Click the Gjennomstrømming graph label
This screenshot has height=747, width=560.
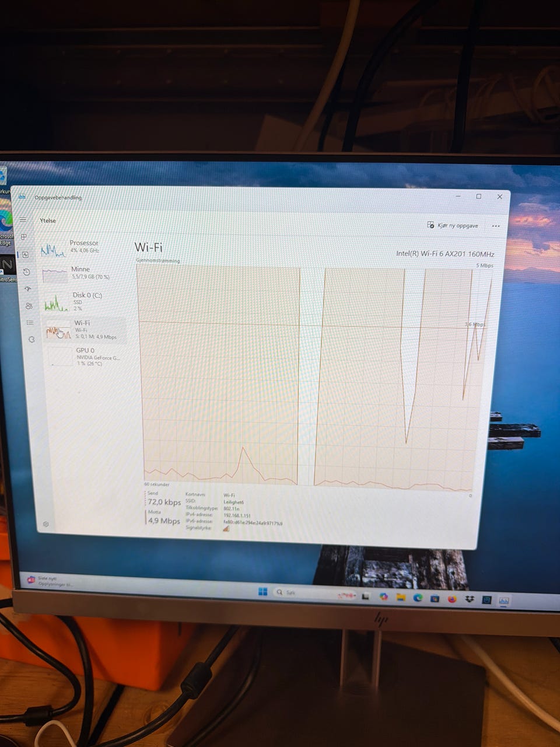[x=157, y=260]
